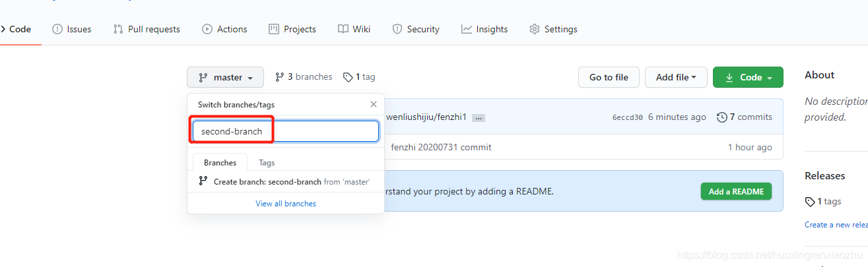Open repository Settings tab
This screenshot has width=868, height=267.
point(553,29)
